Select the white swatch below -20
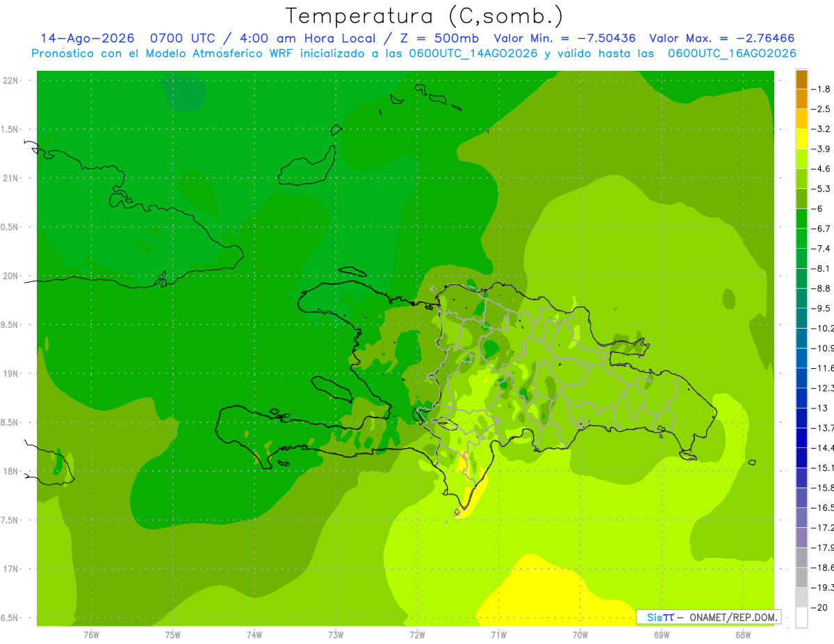Image resolution: width=834 pixels, height=644 pixels. click(x=801, y=618)
